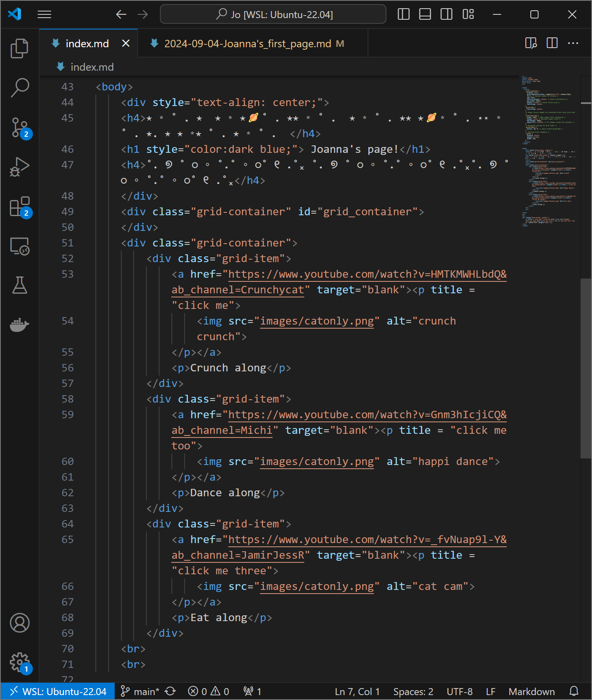The width and height of the screenshot is (592, 700).
Task: Open the Crunchycat YouTube link on line 53
Action: pyautogui.click(x=368, y=274)
